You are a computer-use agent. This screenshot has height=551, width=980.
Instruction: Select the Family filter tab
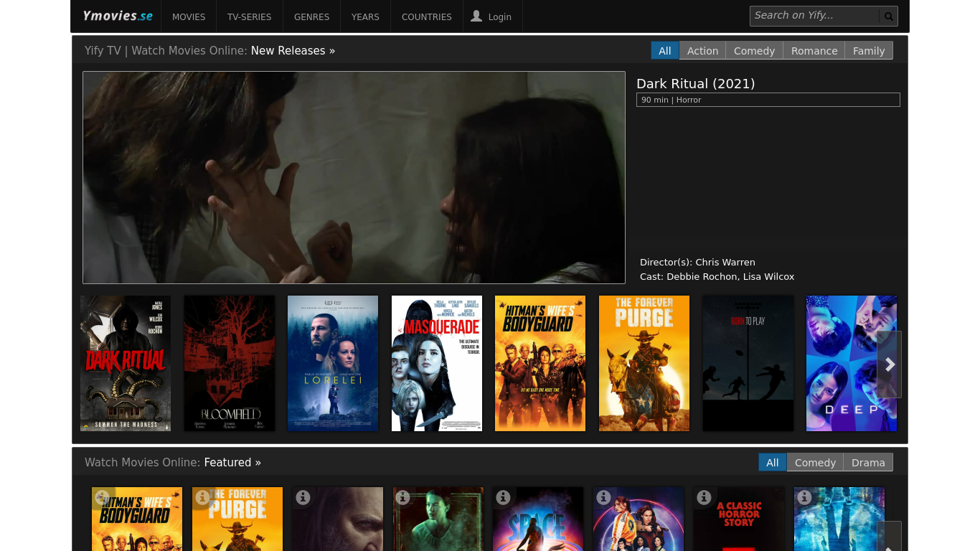(x=869, y=50)
